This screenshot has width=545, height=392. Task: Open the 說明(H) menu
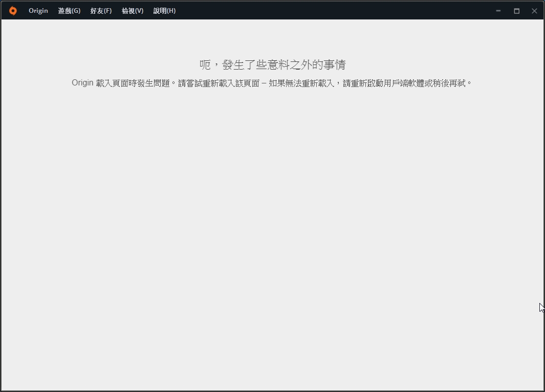point(164,11)
